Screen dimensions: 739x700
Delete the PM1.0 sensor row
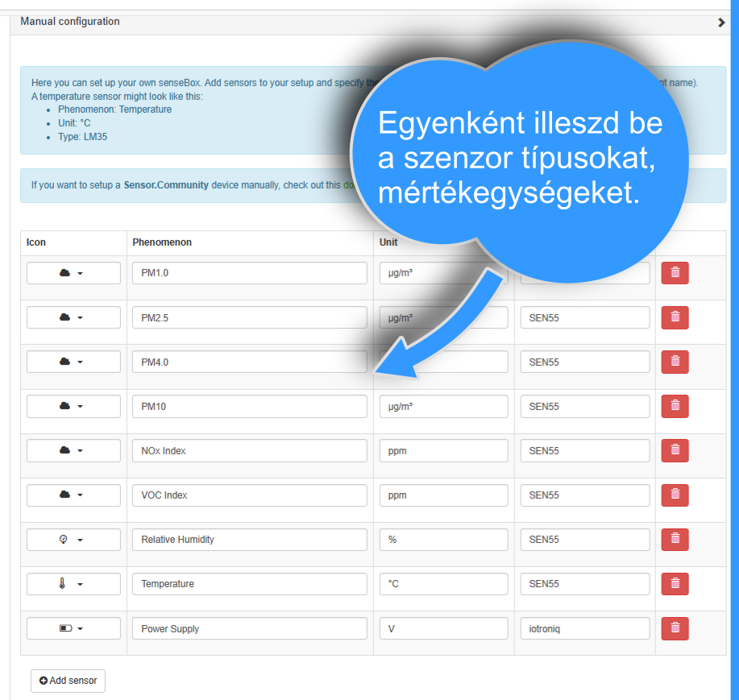(x=675, y=273)
